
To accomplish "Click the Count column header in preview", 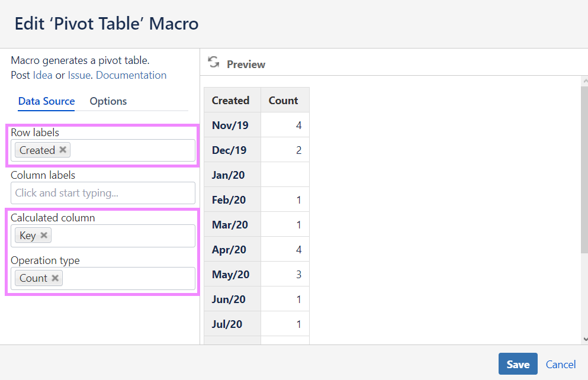I will point(283,101).
